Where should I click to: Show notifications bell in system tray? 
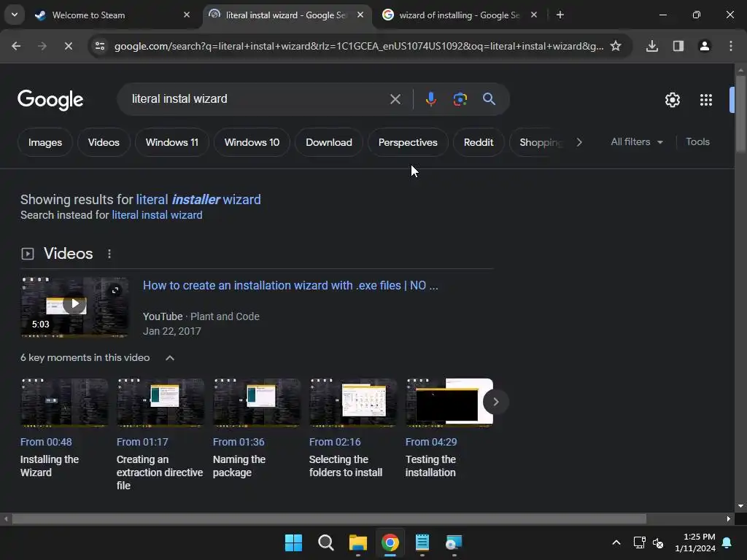point(727,542)
